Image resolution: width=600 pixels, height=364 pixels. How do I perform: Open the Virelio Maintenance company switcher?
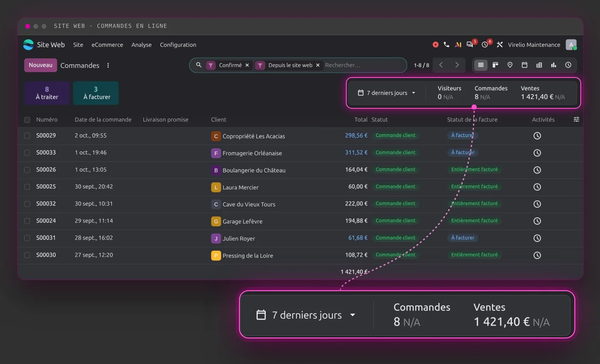(x=534, y=45)
